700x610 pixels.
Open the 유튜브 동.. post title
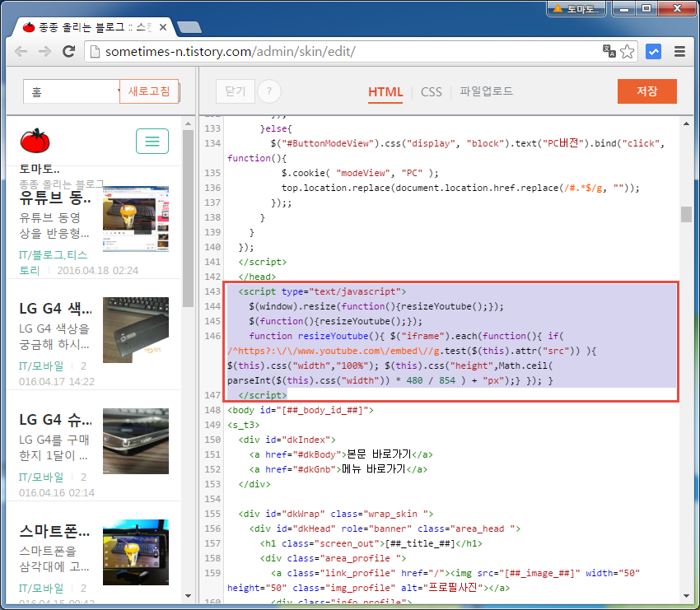pyautogui.click(x=55, y=198)
